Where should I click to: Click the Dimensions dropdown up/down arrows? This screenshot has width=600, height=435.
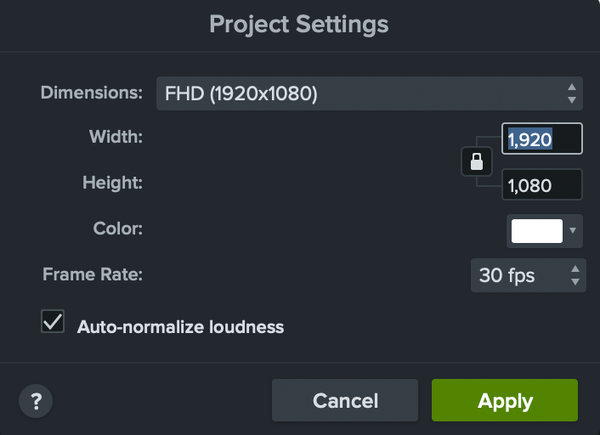571,95
